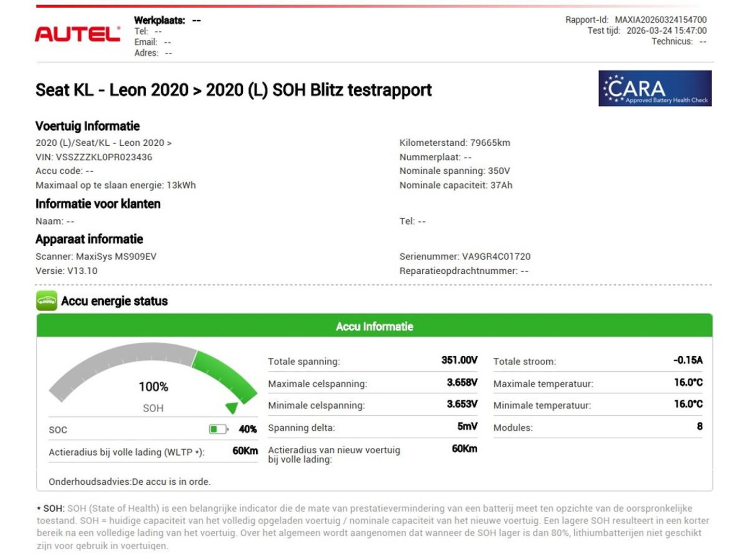
Task: Open the CARA Approved Battery Health Check badge
Action: coord(655,89)
